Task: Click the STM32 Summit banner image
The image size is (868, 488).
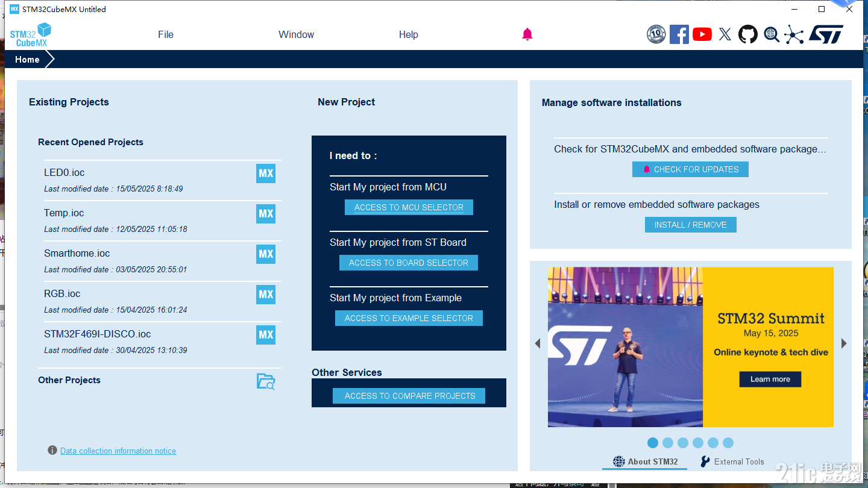Action: tap(691, 347)
